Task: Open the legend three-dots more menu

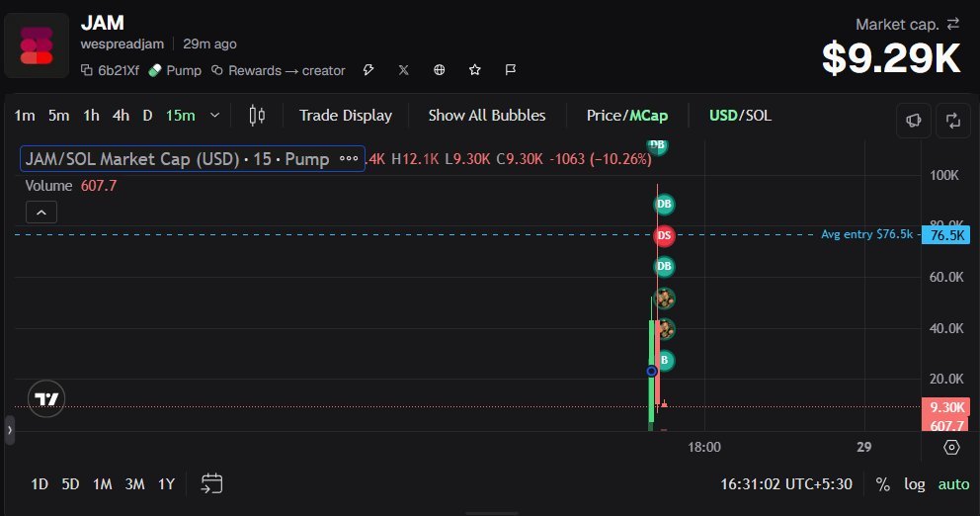Action: [349, 159]
